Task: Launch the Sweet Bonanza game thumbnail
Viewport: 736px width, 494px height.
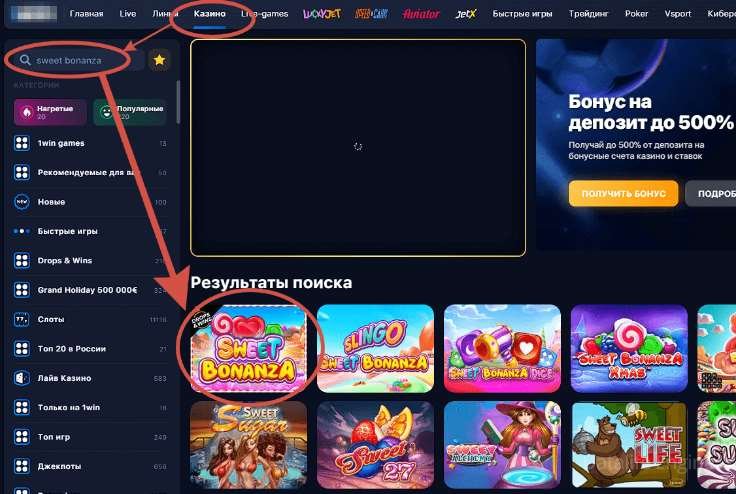Action: click(x=249, y=348)
